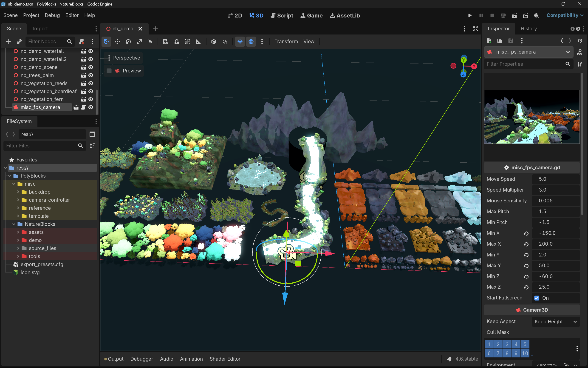Reset Max Z property to default
The height and width of the screenshot is (368, 588).
click(526, 287)
